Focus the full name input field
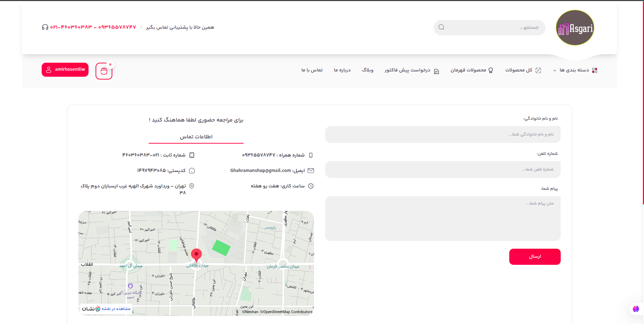 tap(442, 135)
